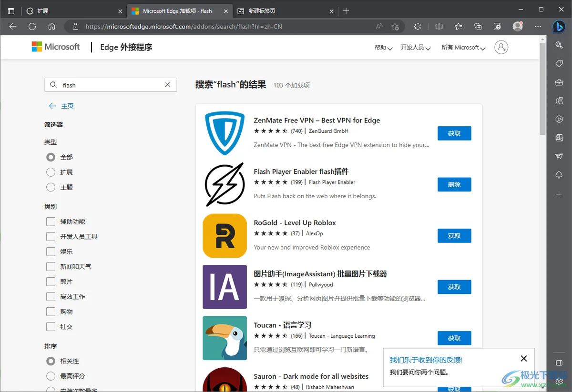572x392 pixels.
Task: Open Bing Copilot sidebar
Action: tap(559, 27)
